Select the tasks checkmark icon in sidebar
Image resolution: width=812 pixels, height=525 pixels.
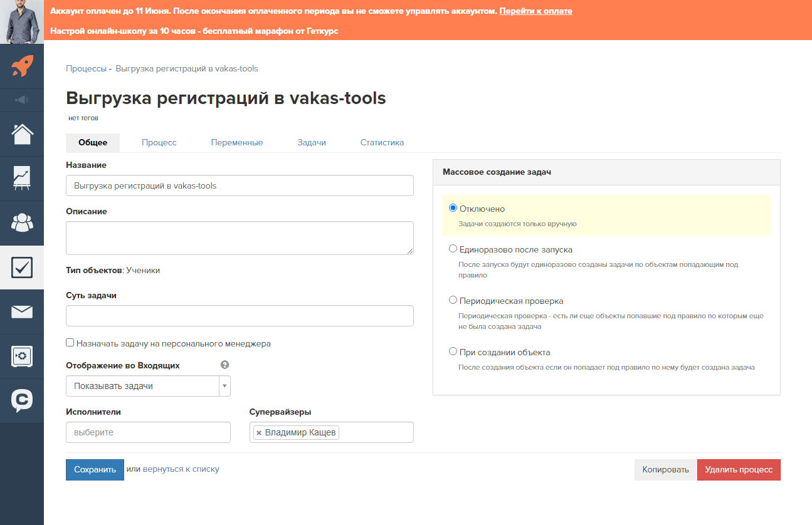coord(22,267)
